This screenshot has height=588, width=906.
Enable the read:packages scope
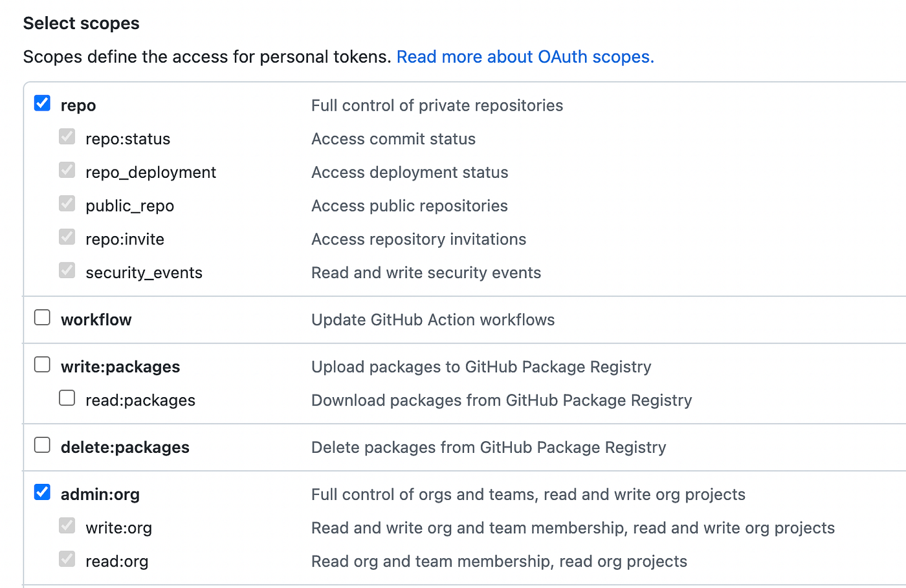point(67,398)
